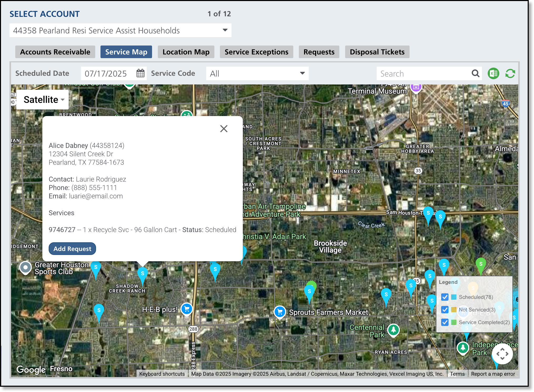Switch to the Location Map tab
This screenshot has height=392, width=534.
pyautogui.click(x=186, y=52)
